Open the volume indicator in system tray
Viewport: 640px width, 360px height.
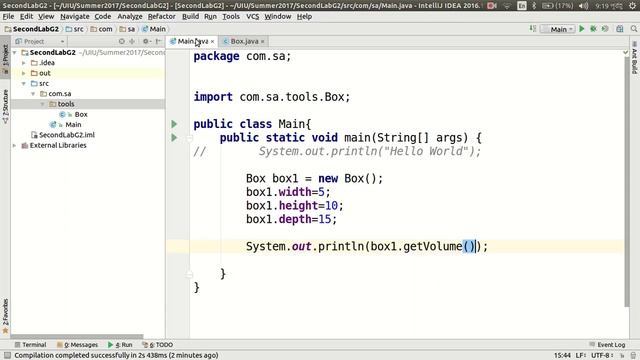pos(584,6)
